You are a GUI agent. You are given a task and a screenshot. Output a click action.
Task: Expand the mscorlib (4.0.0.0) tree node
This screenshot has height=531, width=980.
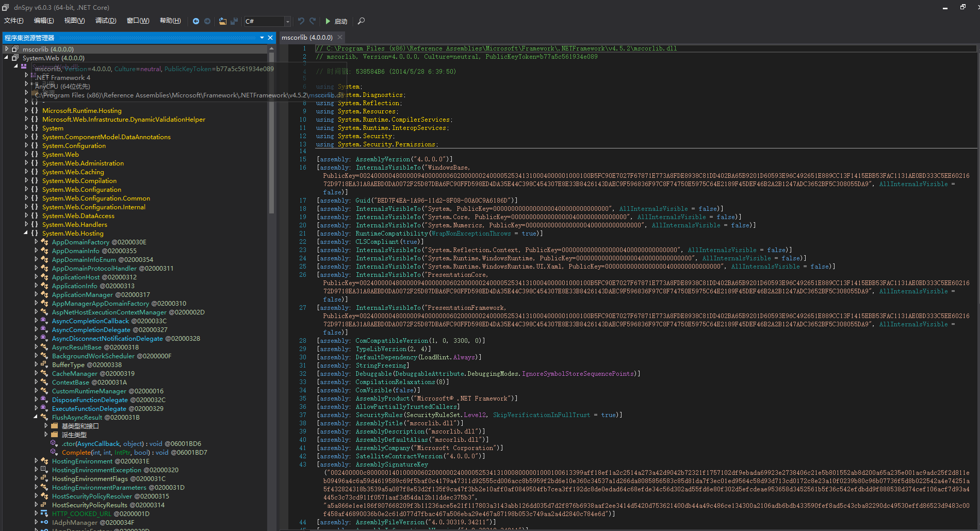(7, 49)
